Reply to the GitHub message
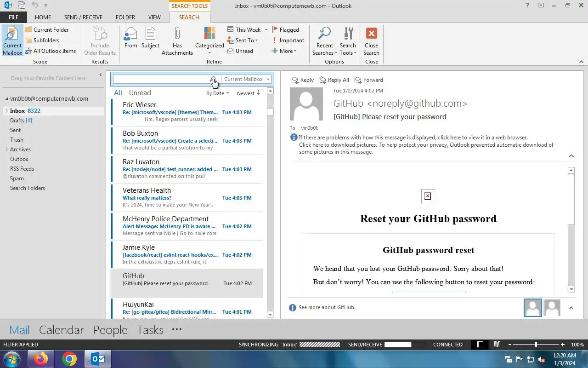This screenshot has width=588, height=368. point(302,80)
